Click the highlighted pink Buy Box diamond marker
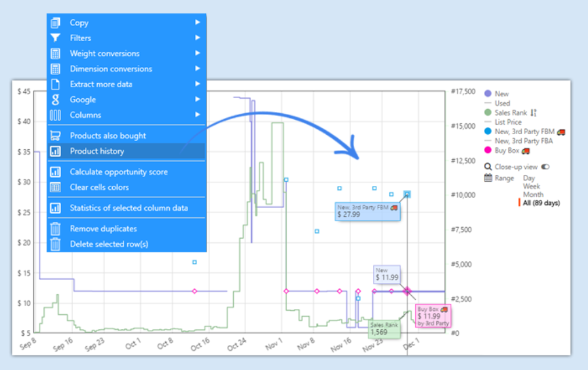The height and width of the screenshot is (370, 588). (x=407, y=290)
